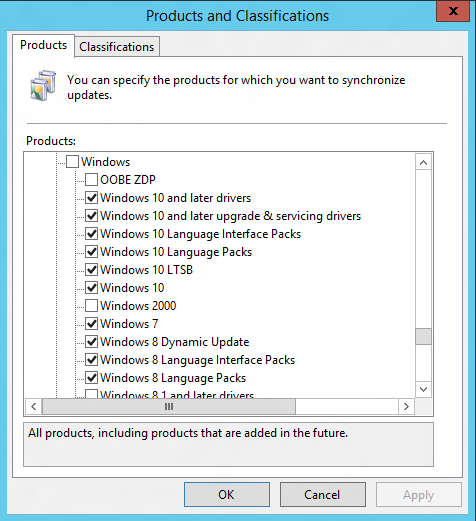Disable Windows 8 Dynamic Update

91,342
